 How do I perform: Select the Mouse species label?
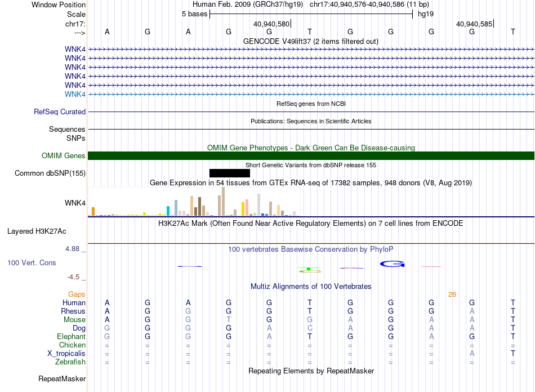[75, 320]
